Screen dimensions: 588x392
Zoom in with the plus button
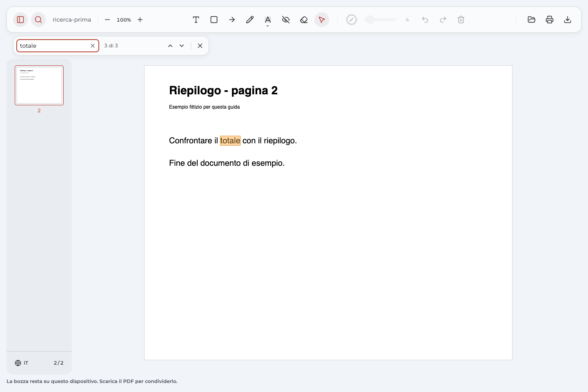pos(140,20)
